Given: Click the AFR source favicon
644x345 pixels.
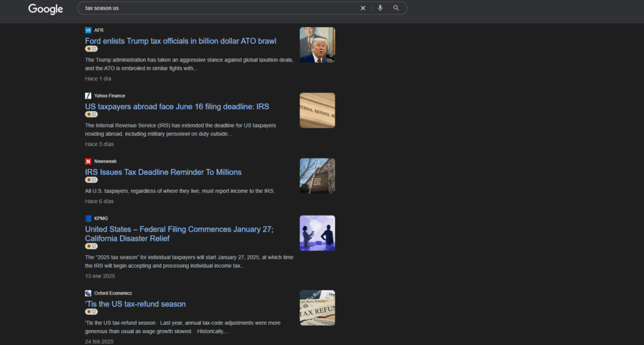Looking at the screenshot, I should (x=88, y=30).
